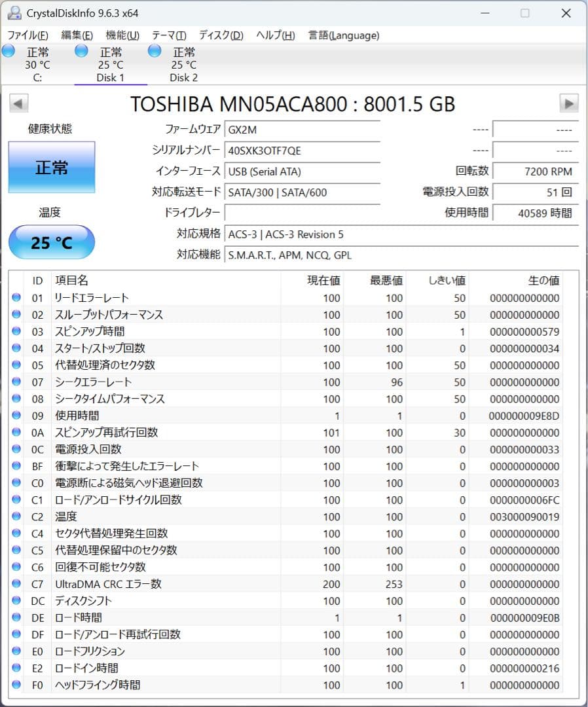Click the disk title TOSHIBA MN05ACA800
The width and height of the screenshot is (588, 707).
(293, 103)
